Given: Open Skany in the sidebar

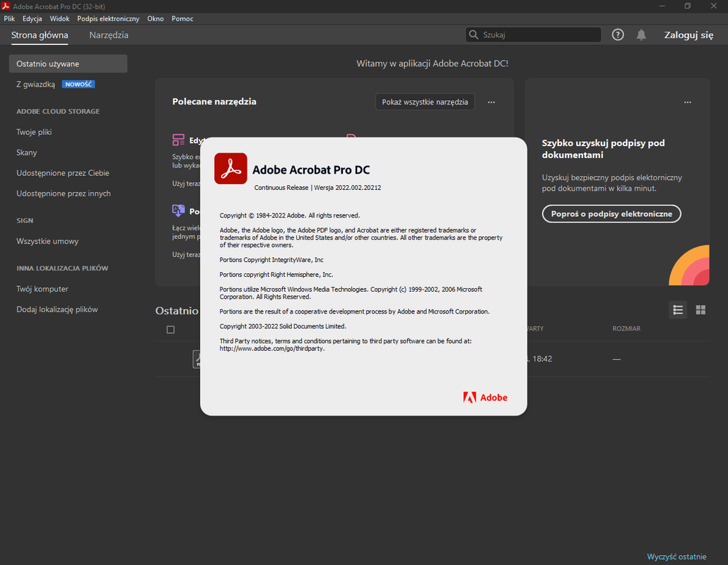Looking at the screenshot, I should [26, 153].
